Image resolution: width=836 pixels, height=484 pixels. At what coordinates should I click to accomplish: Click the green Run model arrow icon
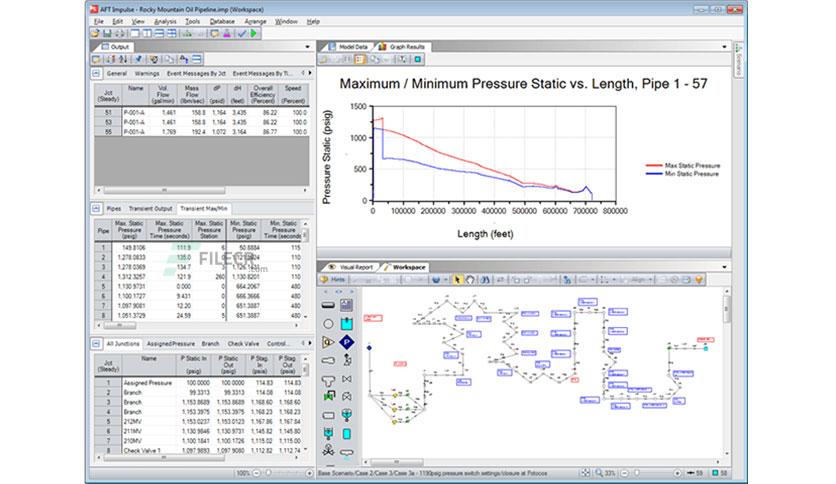click(x=254, y=34)
